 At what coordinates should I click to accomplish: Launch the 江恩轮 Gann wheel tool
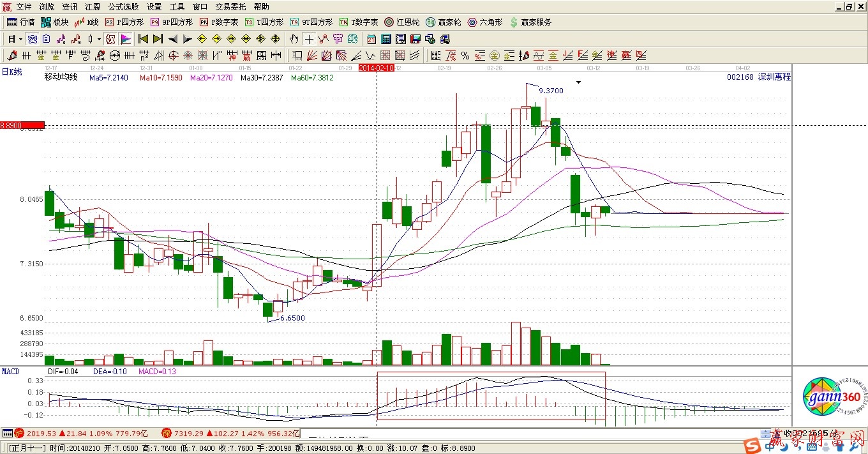click(x=402, y=22)
